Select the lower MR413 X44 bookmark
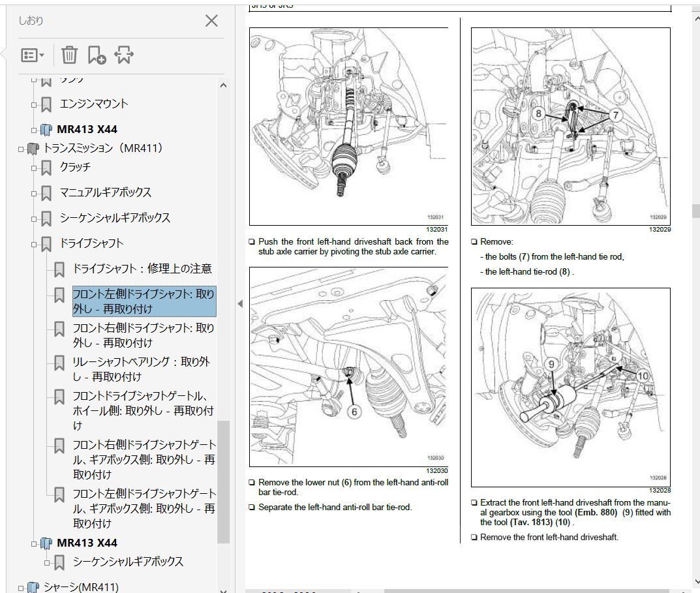This screenshot has height=593, width=700. 87,543
